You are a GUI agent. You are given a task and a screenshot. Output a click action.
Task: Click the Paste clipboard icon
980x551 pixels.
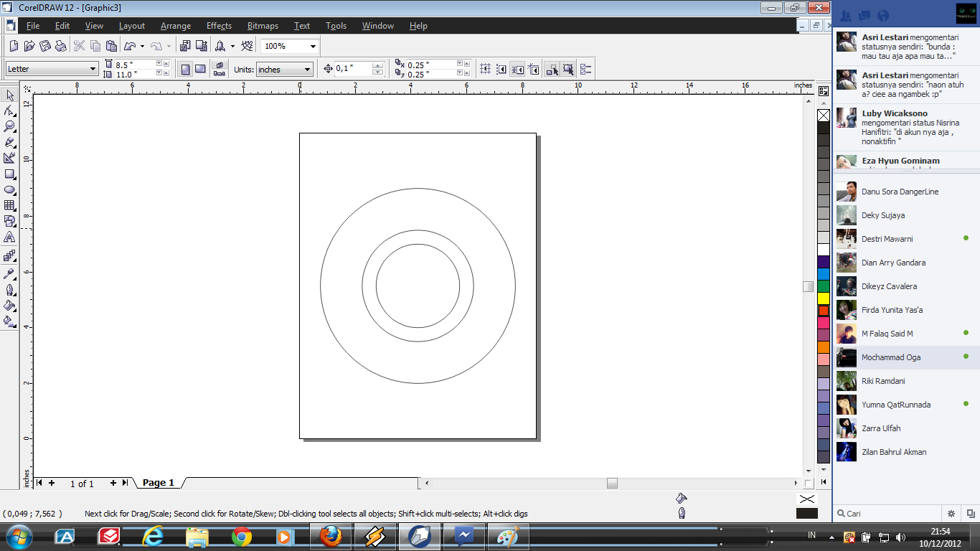click(111, 46)
